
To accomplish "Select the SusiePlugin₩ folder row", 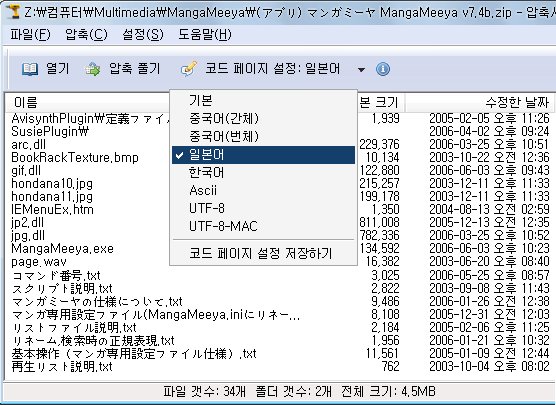I will (x=50, y=132).
